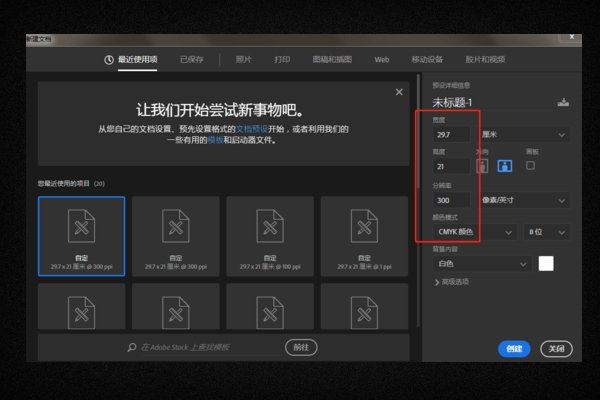Image resolution: width=600 pixels, height=400 pixels.
Task: Open the 移动设备 tab
Action: click(x=427, y=59)
